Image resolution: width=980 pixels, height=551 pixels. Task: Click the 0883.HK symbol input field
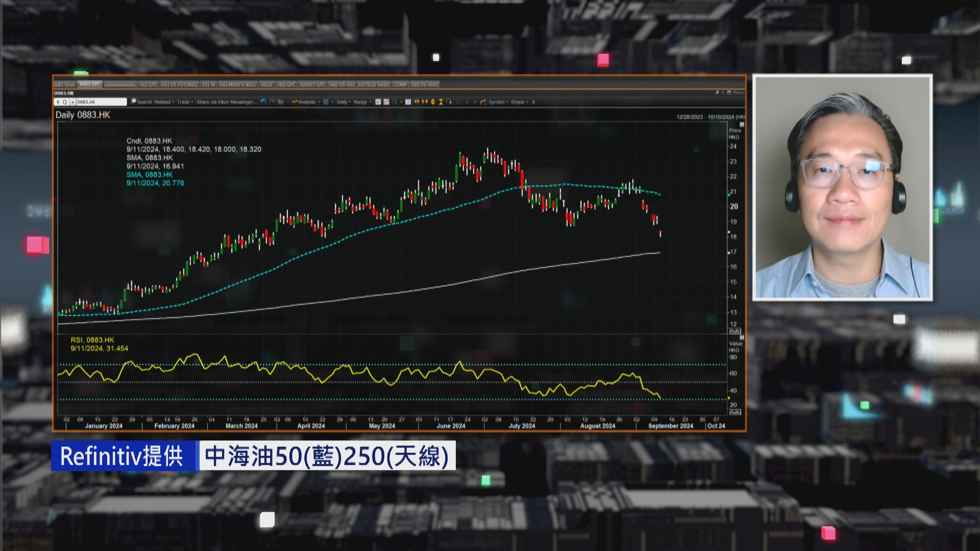(101, 102)
